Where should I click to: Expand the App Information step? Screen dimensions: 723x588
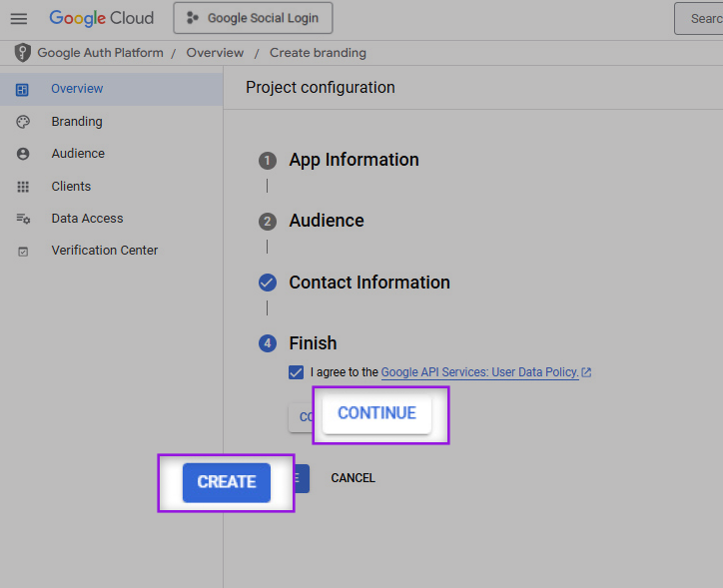click(354, 160)
